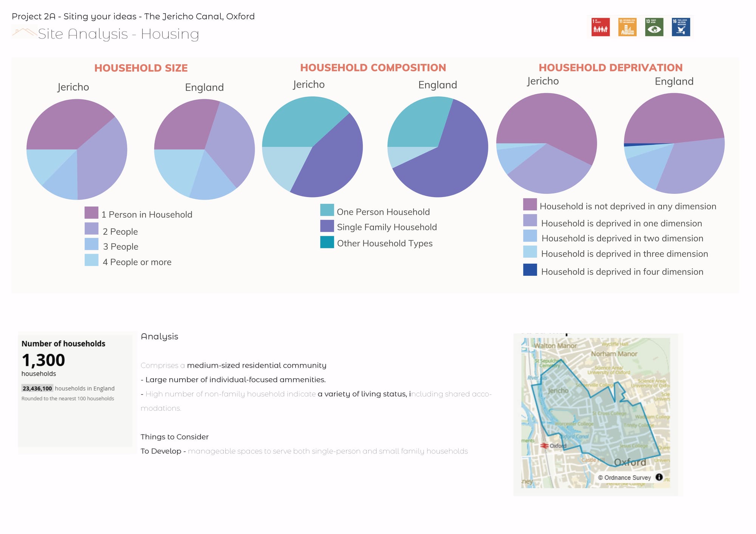Click the Oxford railway station symbol on map

(x=544, y=446)
